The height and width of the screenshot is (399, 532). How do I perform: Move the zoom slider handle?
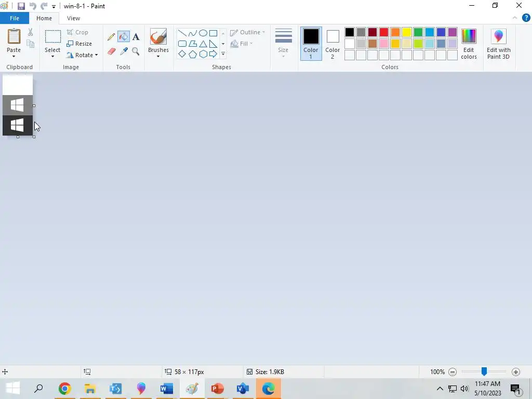[484, 371]
